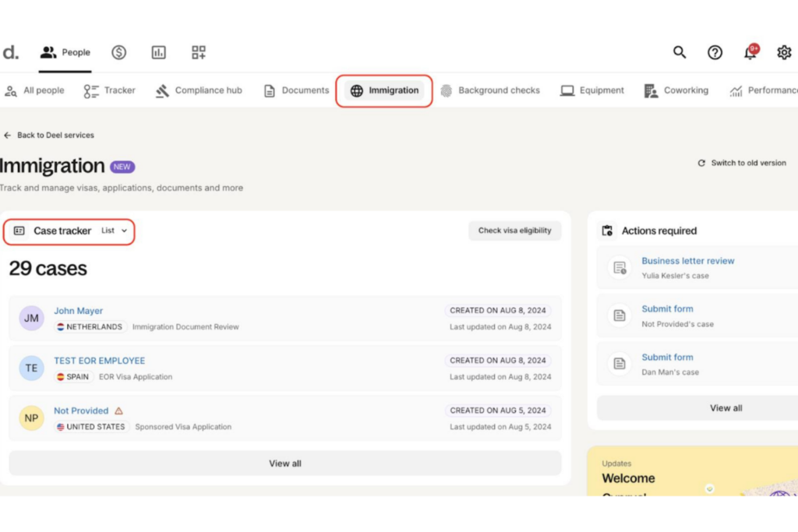The height and width of the screenshot is (532, 798).
Task: Switch to the Tracker tab
Action: tap(110, 90)
